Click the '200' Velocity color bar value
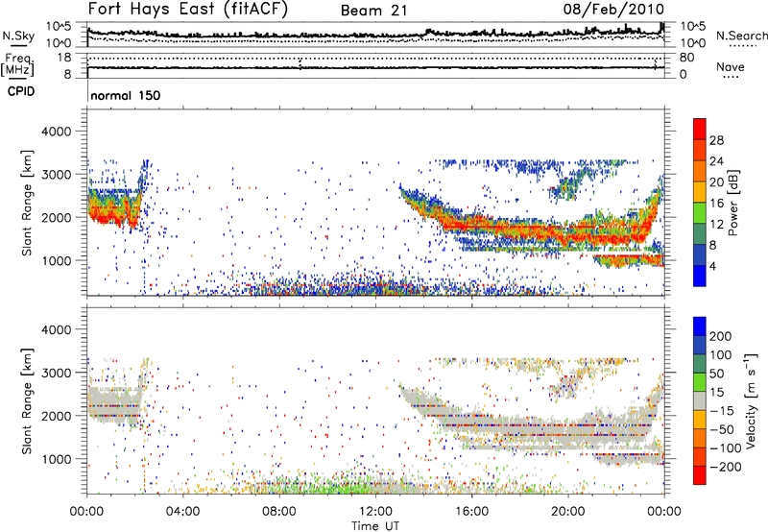Screen dimensions: 768x532 click(721, 336)
